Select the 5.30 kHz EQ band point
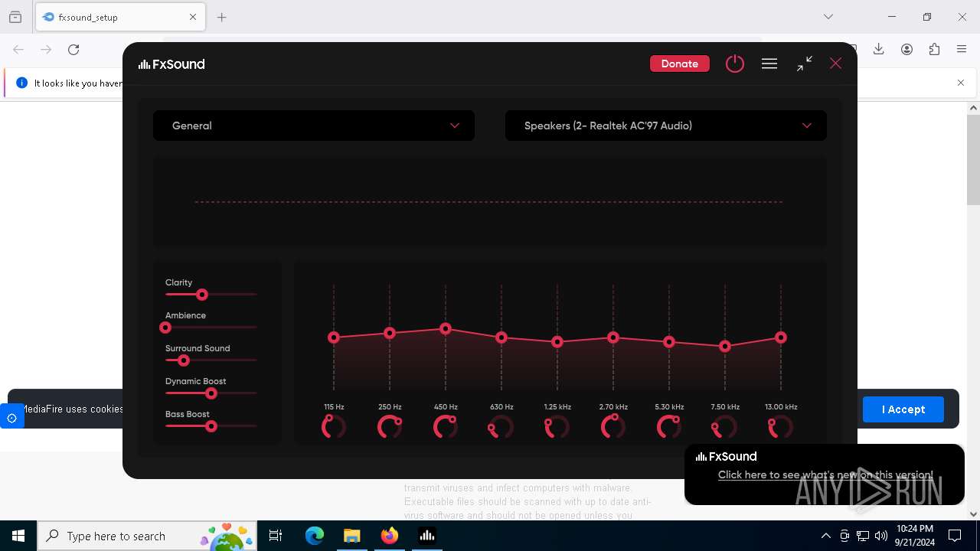 click(x=669, y=342)
